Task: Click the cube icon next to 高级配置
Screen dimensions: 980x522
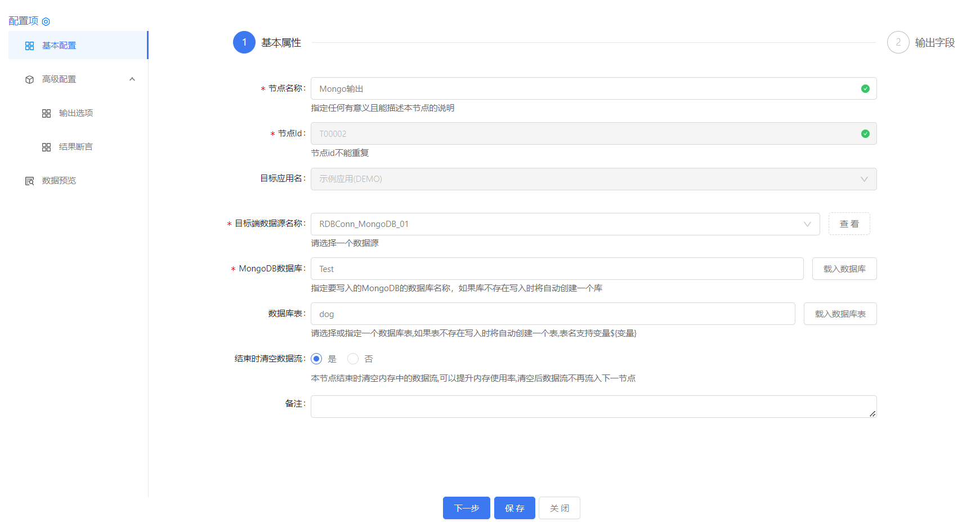Action: click(30, 79)
